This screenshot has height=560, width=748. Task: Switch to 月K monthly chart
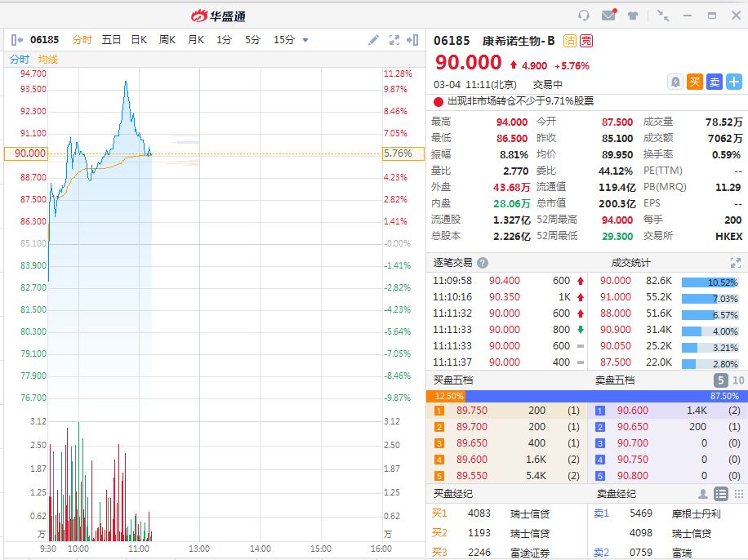point(196,39)
